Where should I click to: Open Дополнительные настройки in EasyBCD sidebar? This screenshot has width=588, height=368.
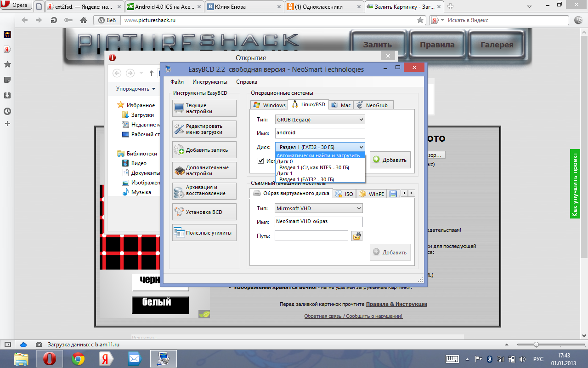204,171
